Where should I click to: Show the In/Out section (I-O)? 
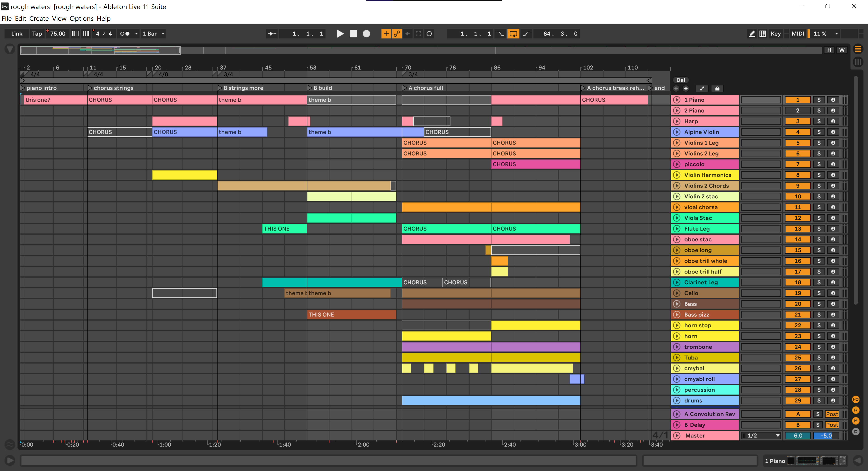point(856,400)
